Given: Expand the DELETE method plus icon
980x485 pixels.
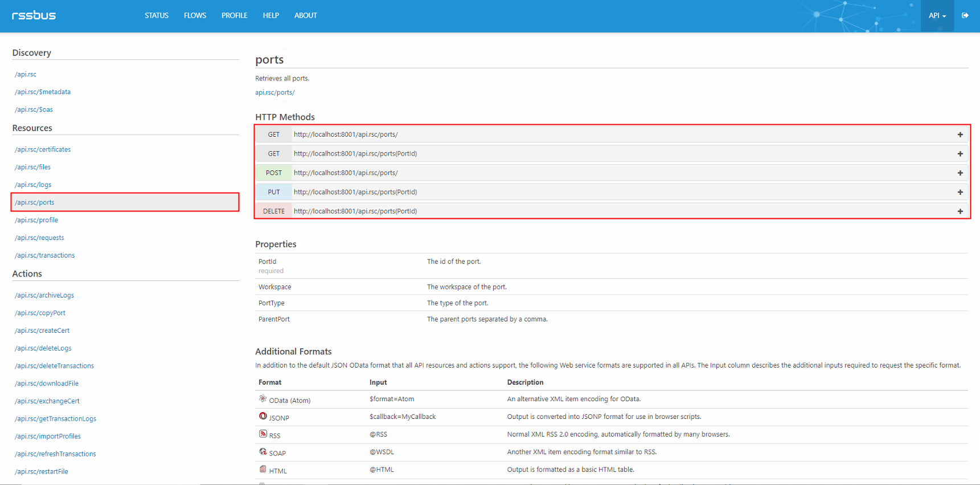Looking at the screenshot, I should pyautogui.click(x=960, y=211).
